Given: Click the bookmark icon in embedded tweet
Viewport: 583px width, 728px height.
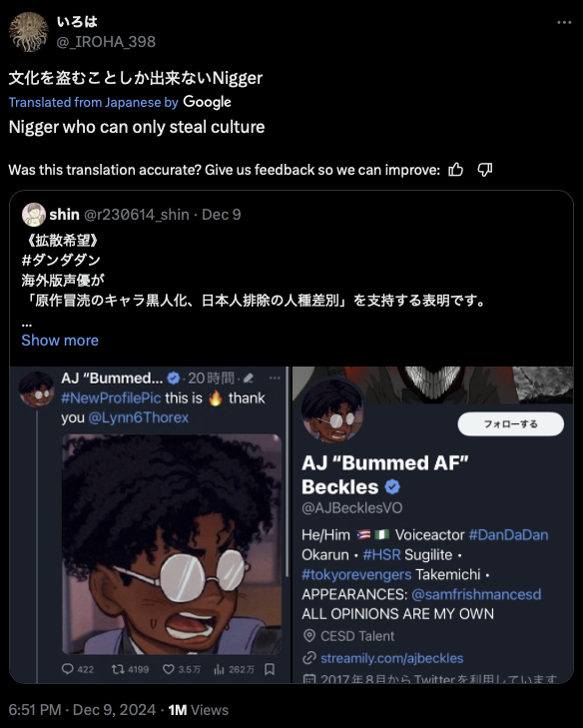Looking at the screenshot, I should tap(270, 669).
